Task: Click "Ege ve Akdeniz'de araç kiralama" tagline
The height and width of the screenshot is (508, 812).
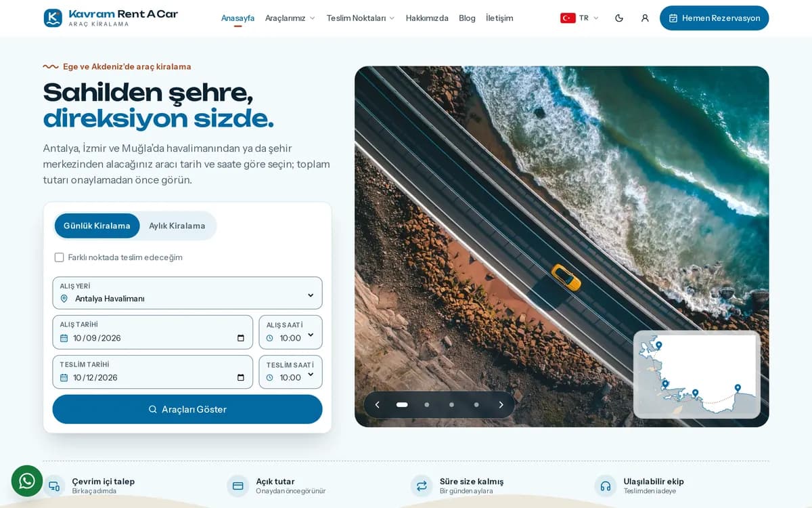Action: pyautogui.click(x=127, y=66)
